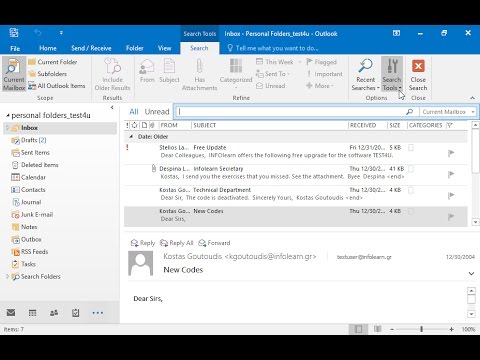Collapse the ribbon with the arrow

pyautogui.click(x=472, y=98)
